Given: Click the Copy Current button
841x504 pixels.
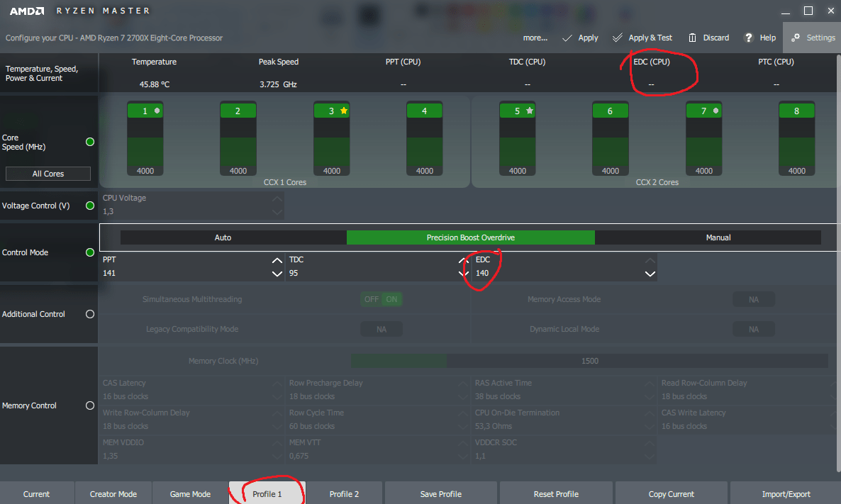Looking at the screenshot, I should point(672,494).
